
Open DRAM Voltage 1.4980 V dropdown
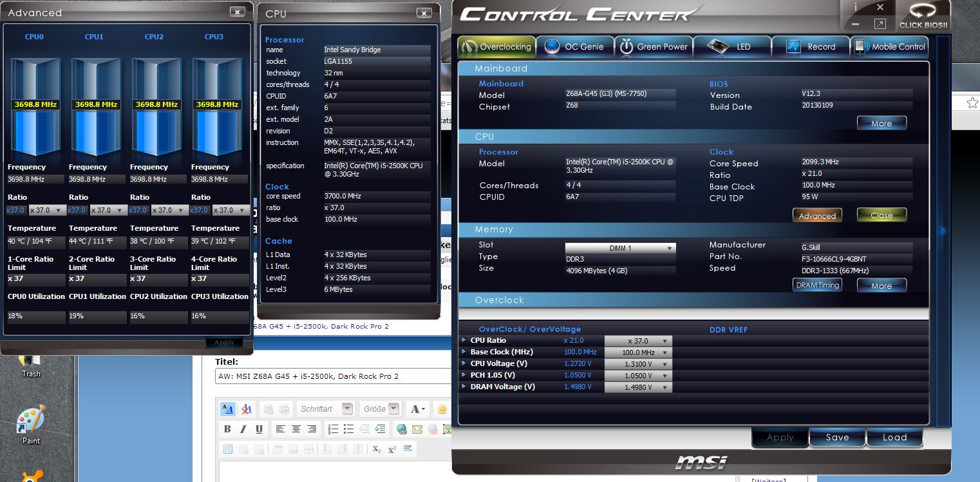coord(637,387)
